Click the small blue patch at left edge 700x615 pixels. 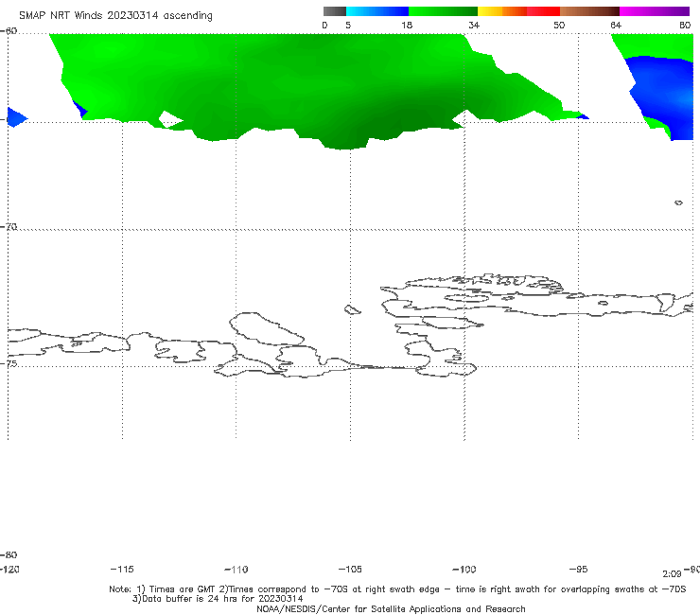click(17, 117)
